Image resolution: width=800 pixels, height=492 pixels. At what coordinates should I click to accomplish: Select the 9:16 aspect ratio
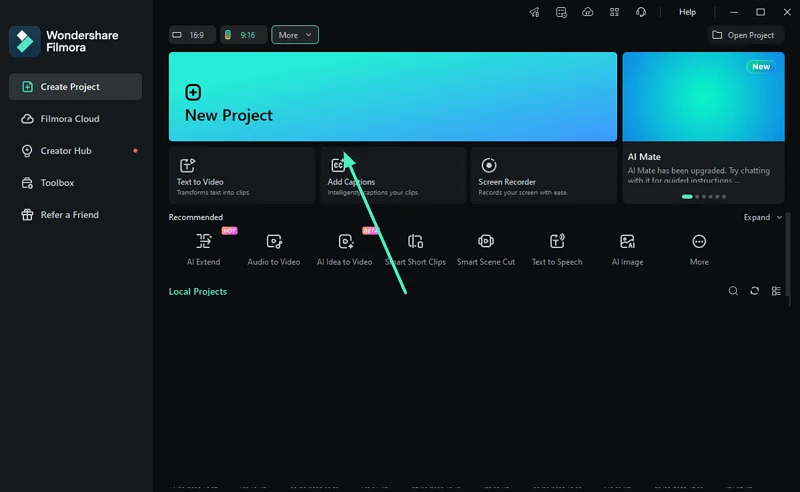pos(243,35)
